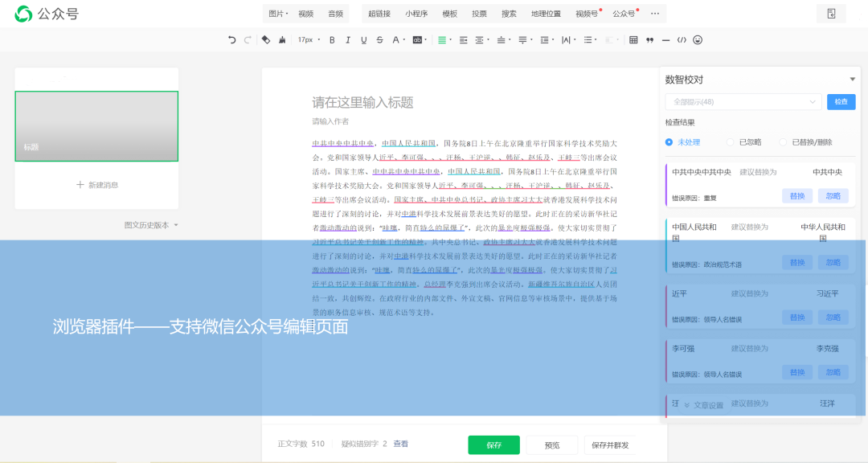Viewport: 868px width, 463px height.
Task: Open the 全部提示(48) filter dropdown
Action: click(x=743, y=102)
